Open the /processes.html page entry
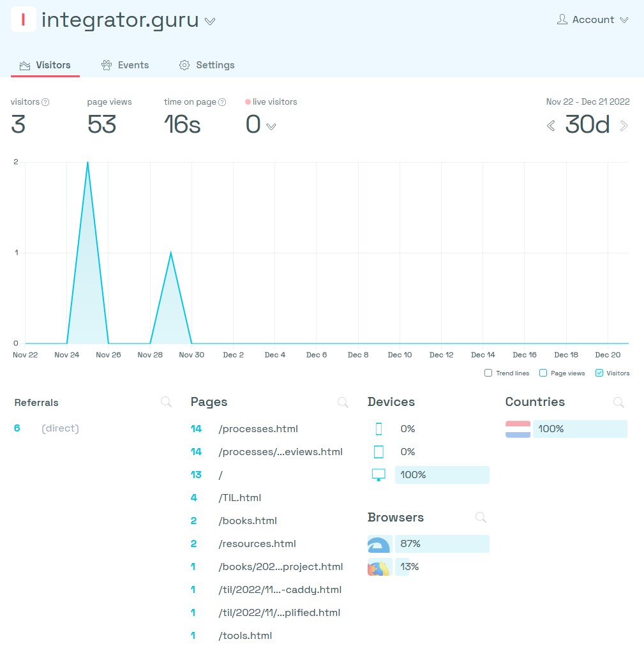The width and height of the screenshot is (644, 653). [x=258, y=429]
